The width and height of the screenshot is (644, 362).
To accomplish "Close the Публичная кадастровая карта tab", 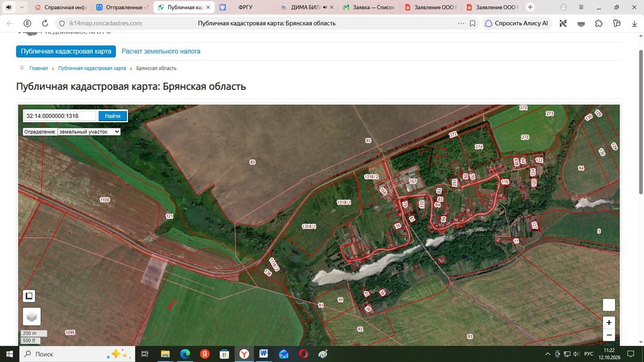I will (208, 8).
